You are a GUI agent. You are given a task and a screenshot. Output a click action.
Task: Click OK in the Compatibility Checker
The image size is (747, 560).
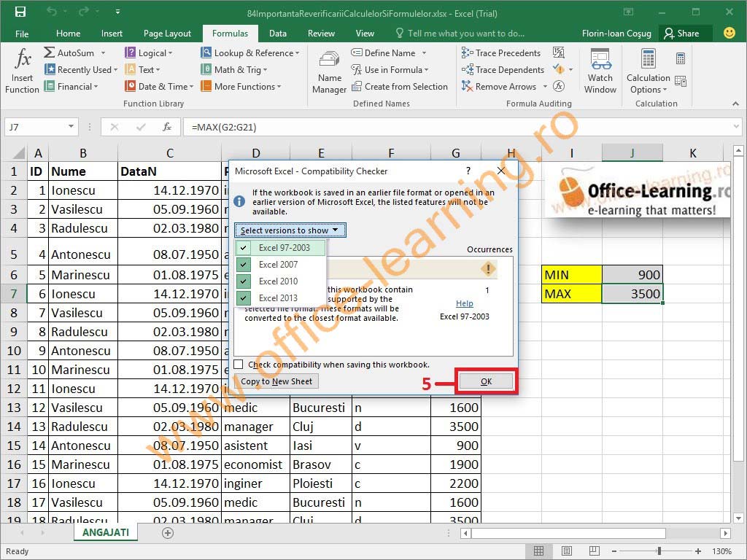click(x=486, y=381)
